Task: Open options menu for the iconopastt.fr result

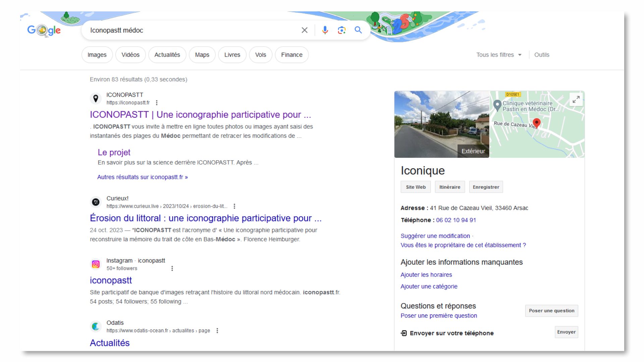Action: pyautogui.click(x=157, y=103)
